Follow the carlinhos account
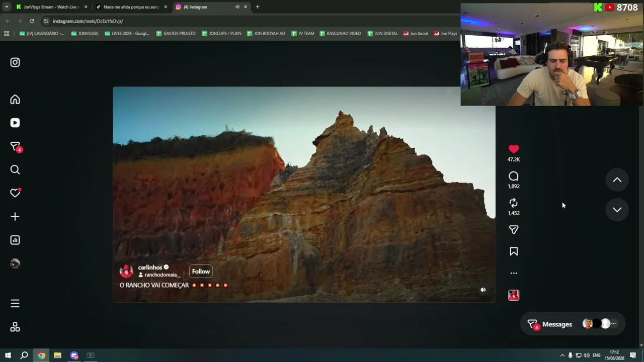Screen dimensions: 644x362 coord(201,271)
